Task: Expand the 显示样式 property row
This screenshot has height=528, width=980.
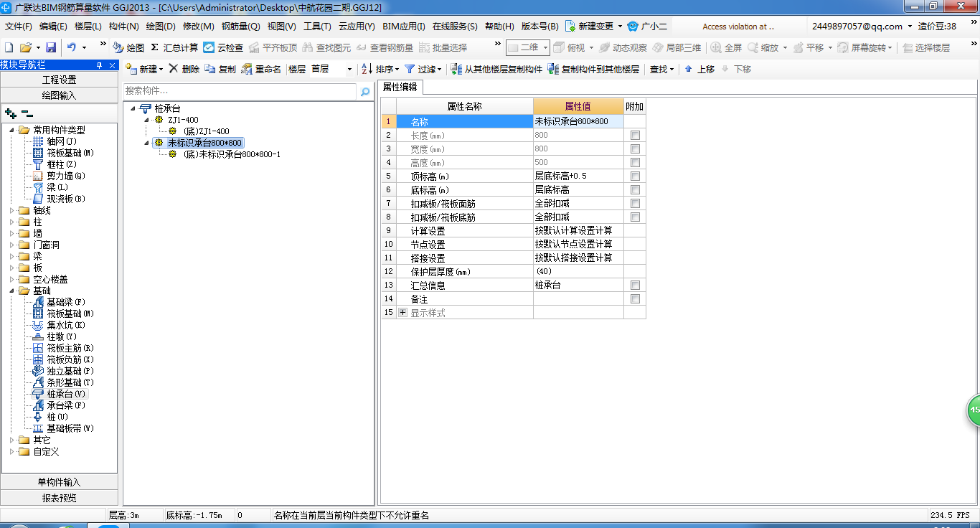Action: tap(402, 313)
